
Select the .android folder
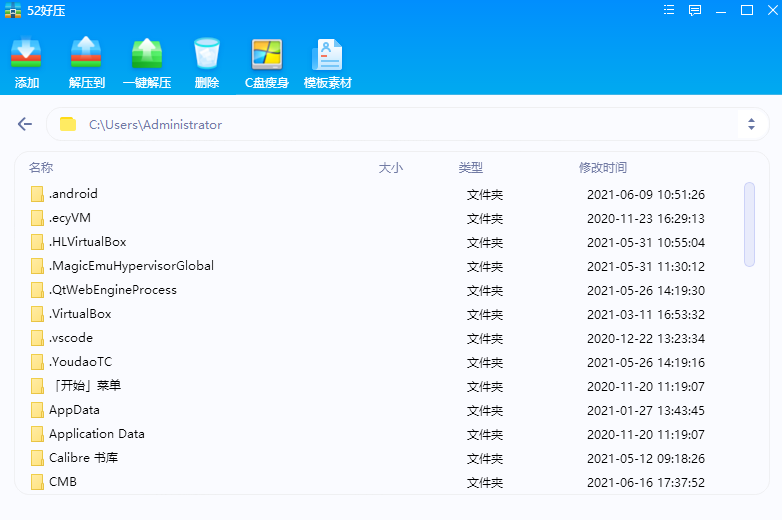coord(73,194)
